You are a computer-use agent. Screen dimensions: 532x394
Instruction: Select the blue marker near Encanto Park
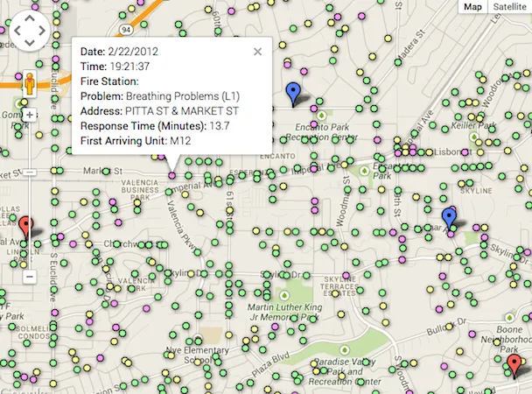tap(293, 95)
